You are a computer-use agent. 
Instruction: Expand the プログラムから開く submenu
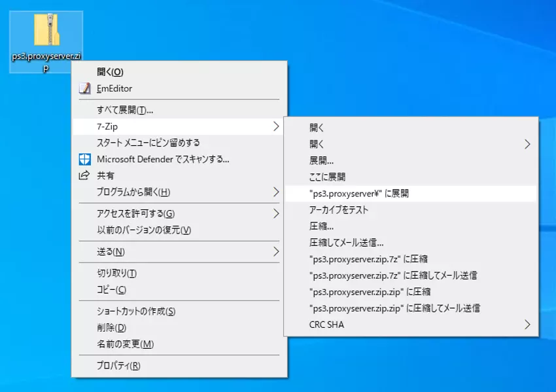(275, 192)
